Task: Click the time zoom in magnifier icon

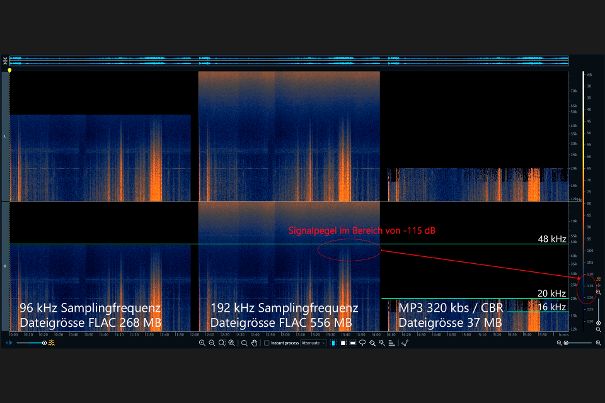Action: [202, 343]
